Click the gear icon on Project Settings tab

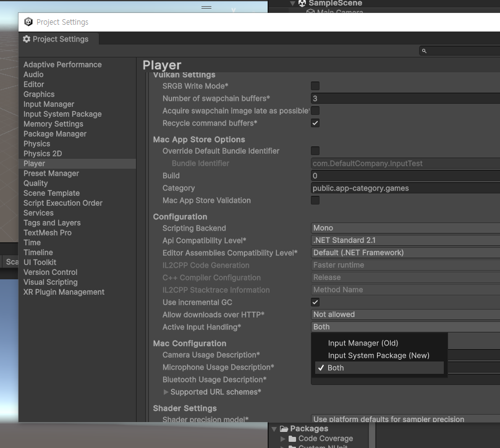[x=27, y=39]
